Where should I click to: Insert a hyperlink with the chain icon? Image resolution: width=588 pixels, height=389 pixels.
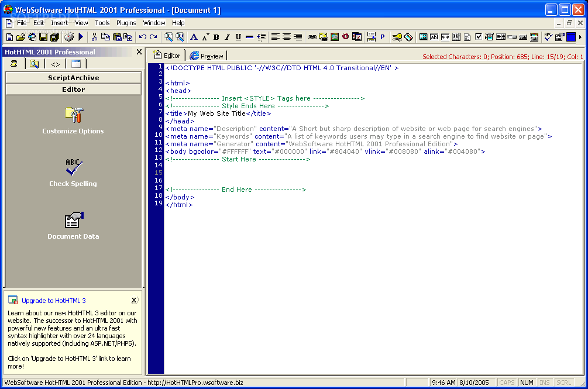(x=312, y=37)
